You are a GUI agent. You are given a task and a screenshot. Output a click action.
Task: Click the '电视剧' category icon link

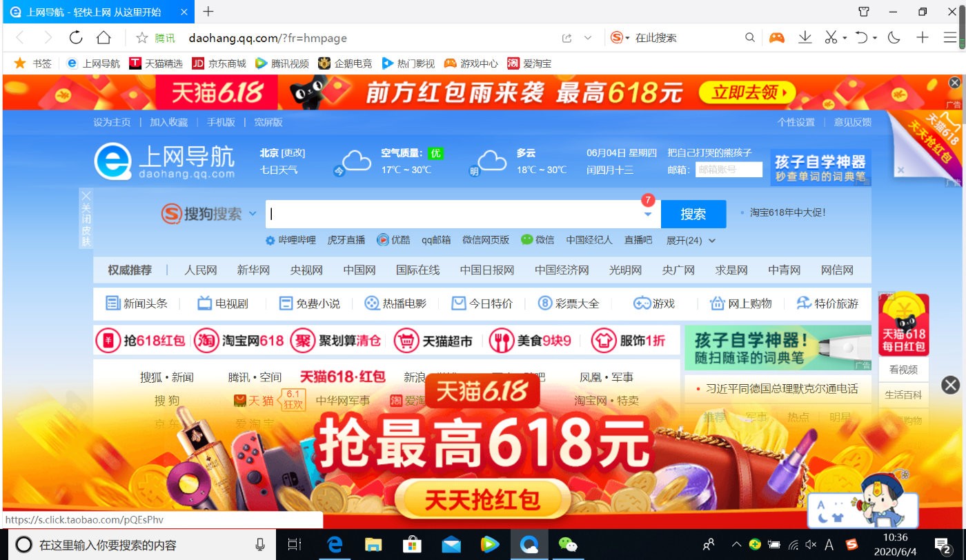223,303
